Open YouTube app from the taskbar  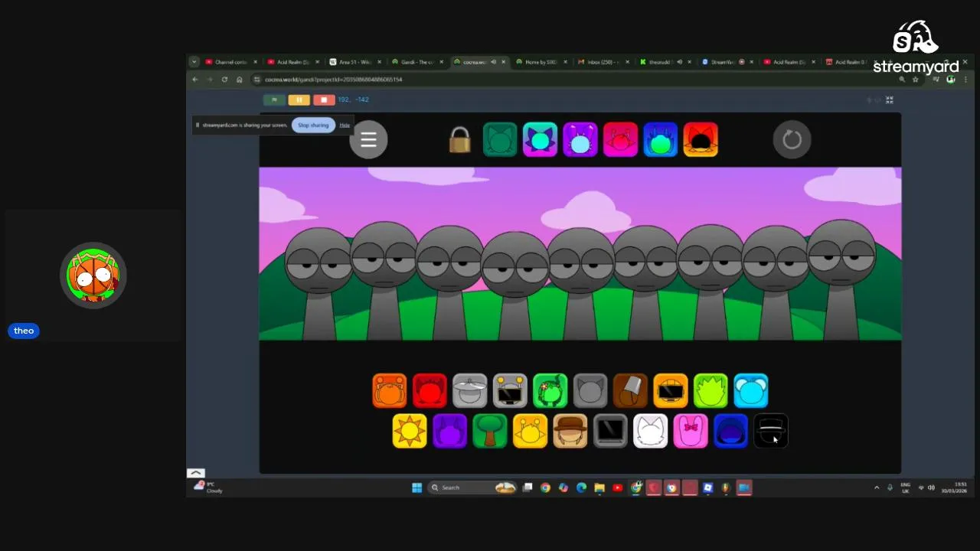(x=618, y=487)
